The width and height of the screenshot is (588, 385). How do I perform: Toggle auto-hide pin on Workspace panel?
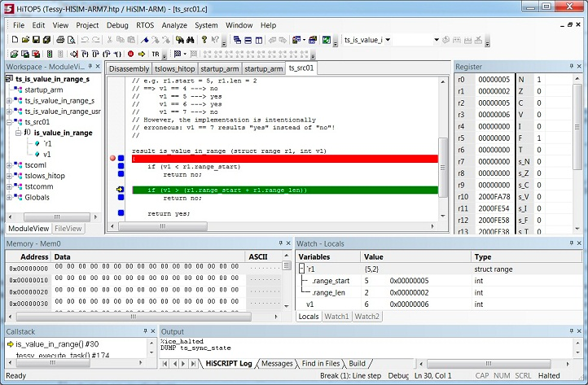coord(90,67)
